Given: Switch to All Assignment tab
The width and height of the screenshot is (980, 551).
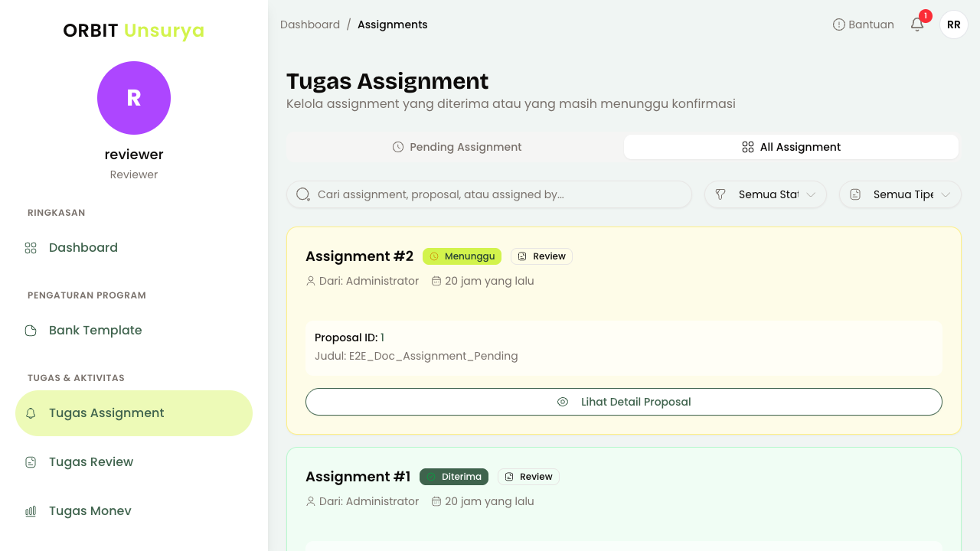Looking at the screenshot, I should (x=791, y=147).
